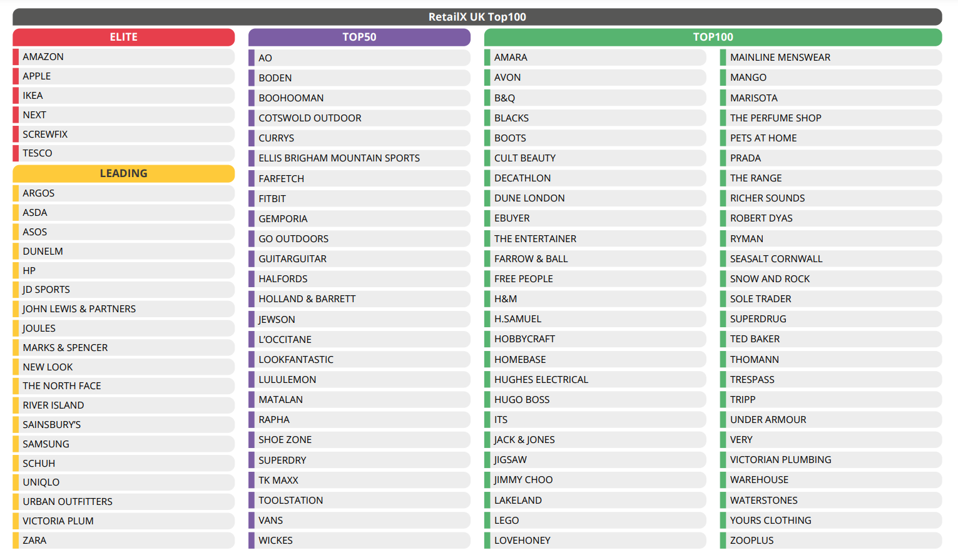Click the ELITE red category header

pyautogui.click(x=123, y=37)
